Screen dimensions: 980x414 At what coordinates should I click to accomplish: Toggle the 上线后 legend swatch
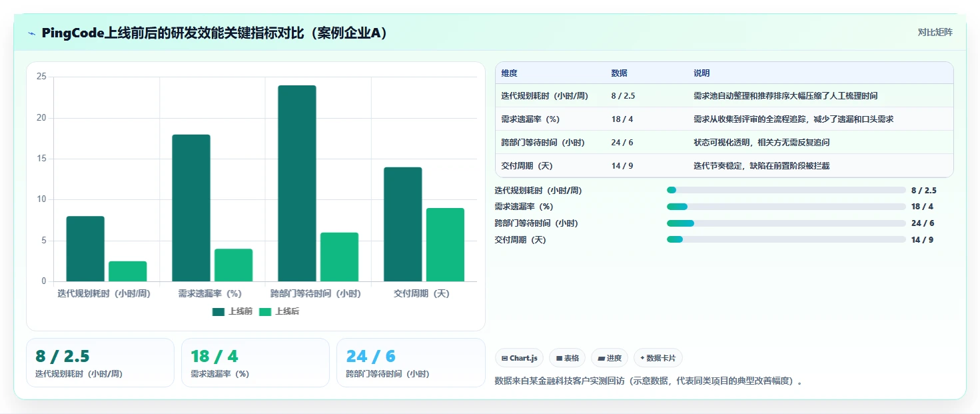coord(265,311)
